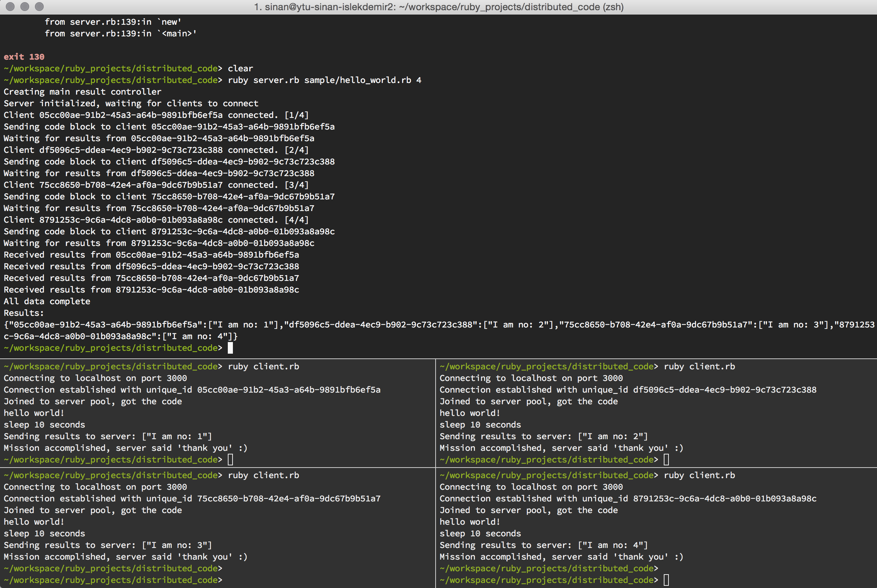Click the client connected [3/4] line
The image size is (877, 588).
coord(156,184)
